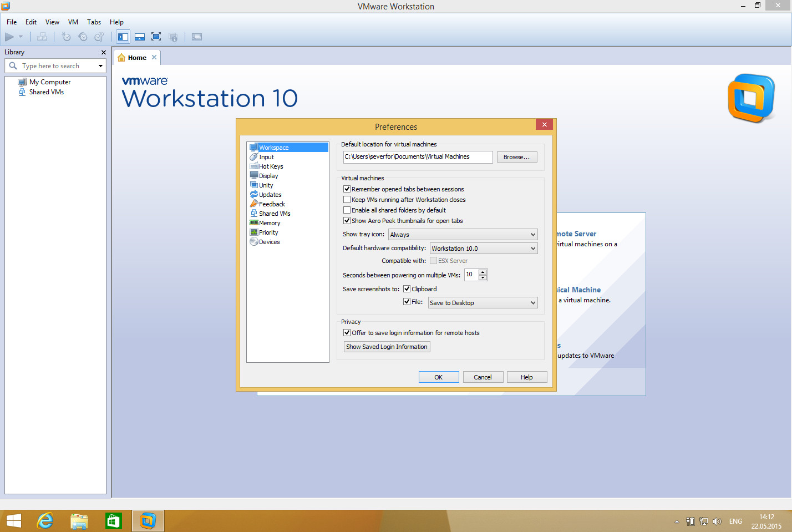
Task: Click the default VM location path field
Action: pyautogui.click(x=418, y=157)
